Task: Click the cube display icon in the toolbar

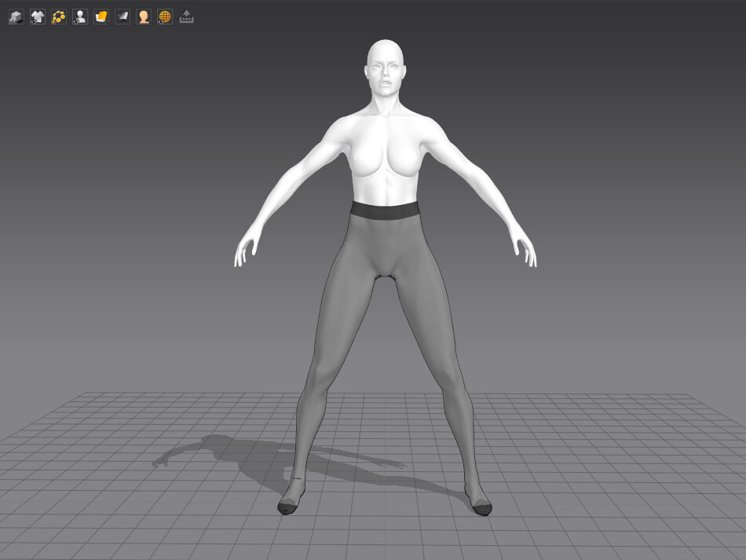Action: click(16, 16)
